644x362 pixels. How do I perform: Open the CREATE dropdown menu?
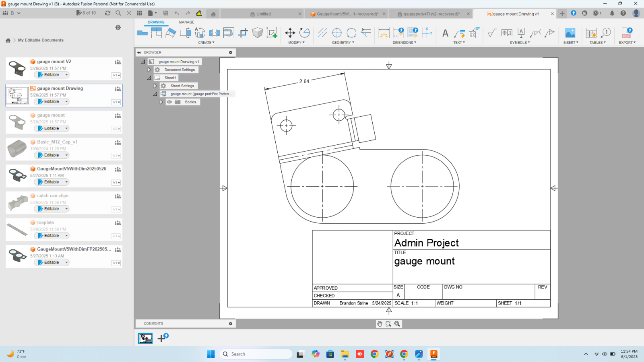point(206,43)
